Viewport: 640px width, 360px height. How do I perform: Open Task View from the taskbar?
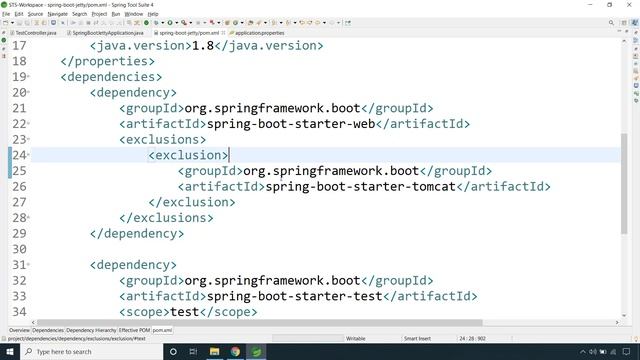pos(193,351)
